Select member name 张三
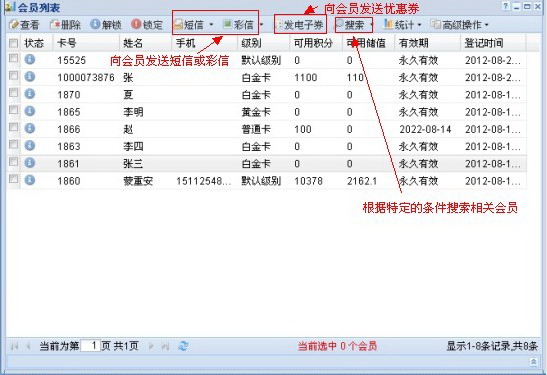Screen dimensions: 547x375 point(133,164)
